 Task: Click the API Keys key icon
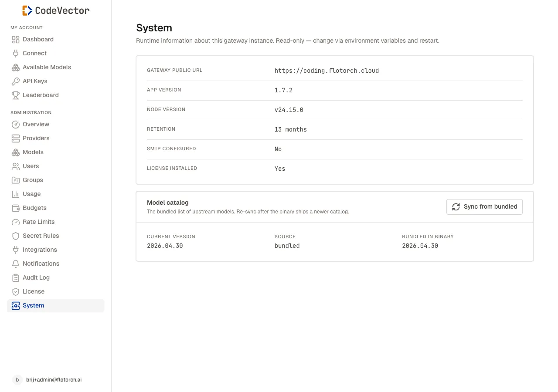16,81
